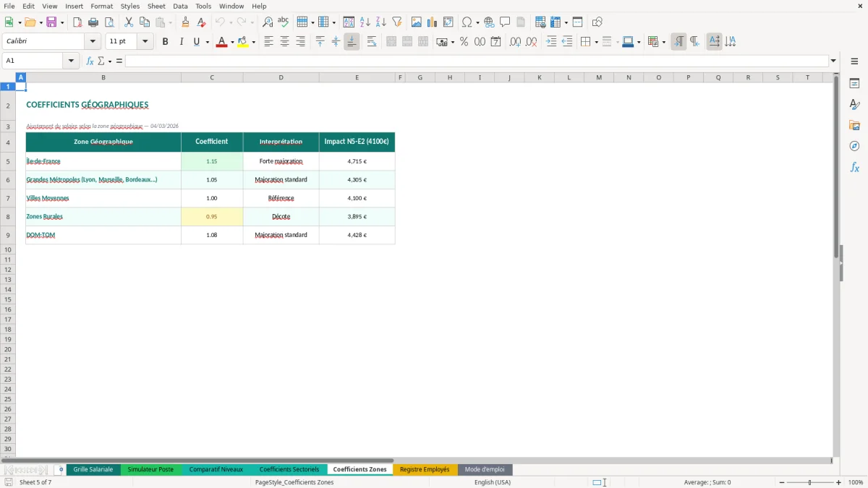Click row 8 header

[8, 216]
